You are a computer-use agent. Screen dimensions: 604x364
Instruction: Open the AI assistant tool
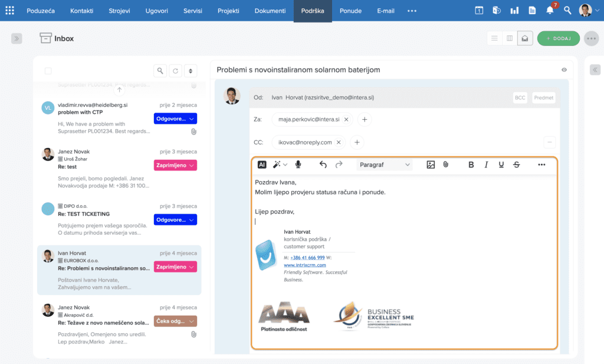click(x=262, y=165)
